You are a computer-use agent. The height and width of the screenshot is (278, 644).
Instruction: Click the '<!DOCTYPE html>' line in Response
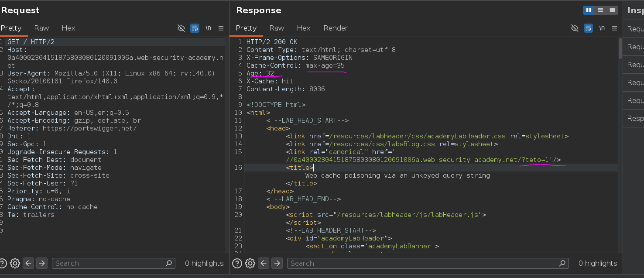(276, 105)
